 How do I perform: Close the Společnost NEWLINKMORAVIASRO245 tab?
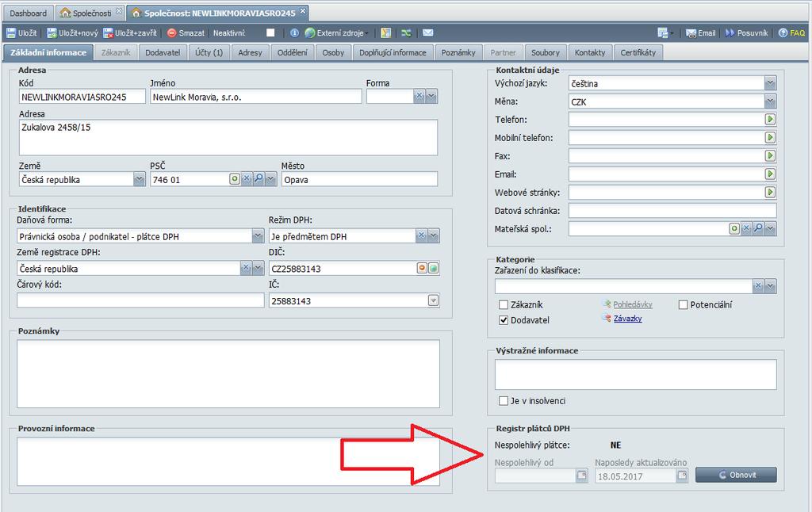pyautogui.click(x=303, y=11)
